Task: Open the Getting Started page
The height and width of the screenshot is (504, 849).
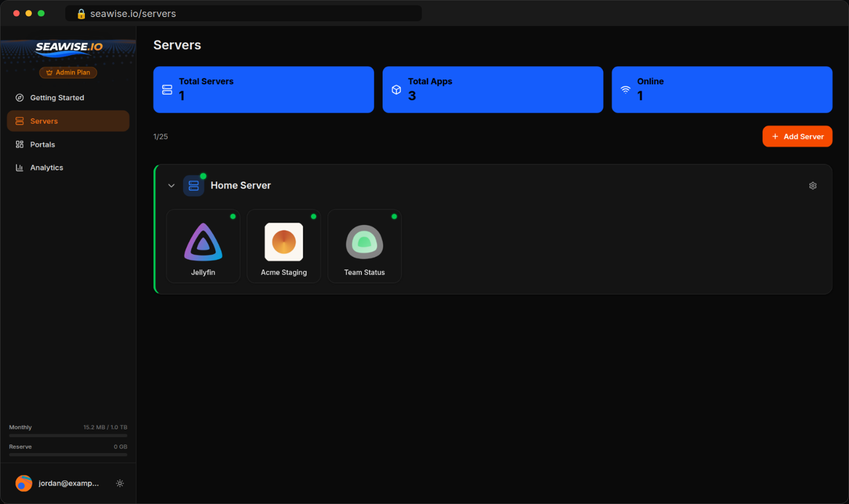Action: 68,98
